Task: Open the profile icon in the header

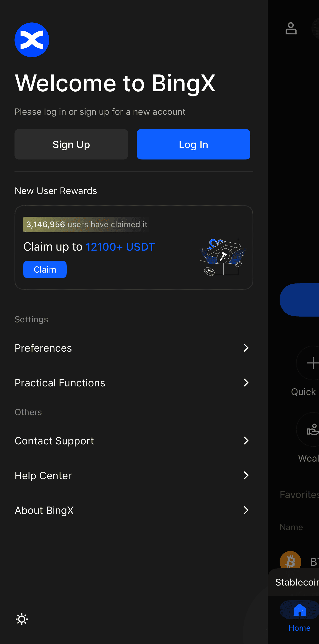Action: click(x=291, y=29)
